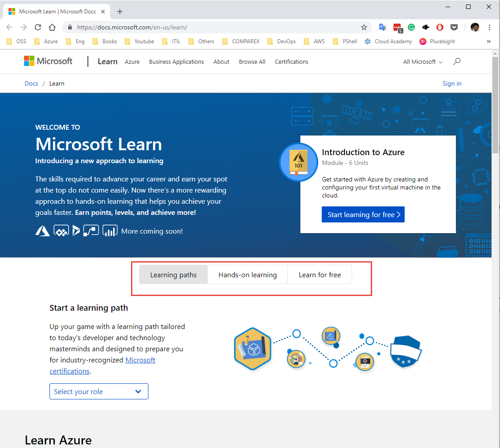Open the red extension with badge 5
Viewport: 500px width, 448px height.
coord(398,28)
